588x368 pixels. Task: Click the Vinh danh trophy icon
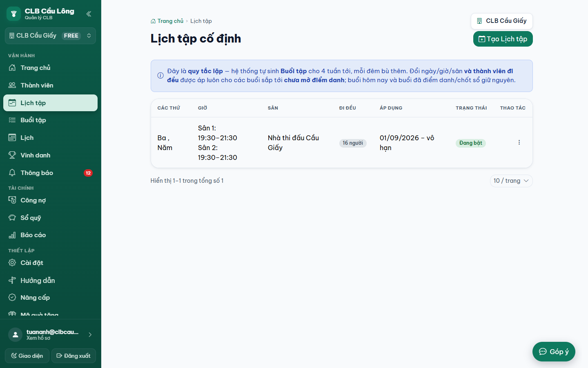12,155
